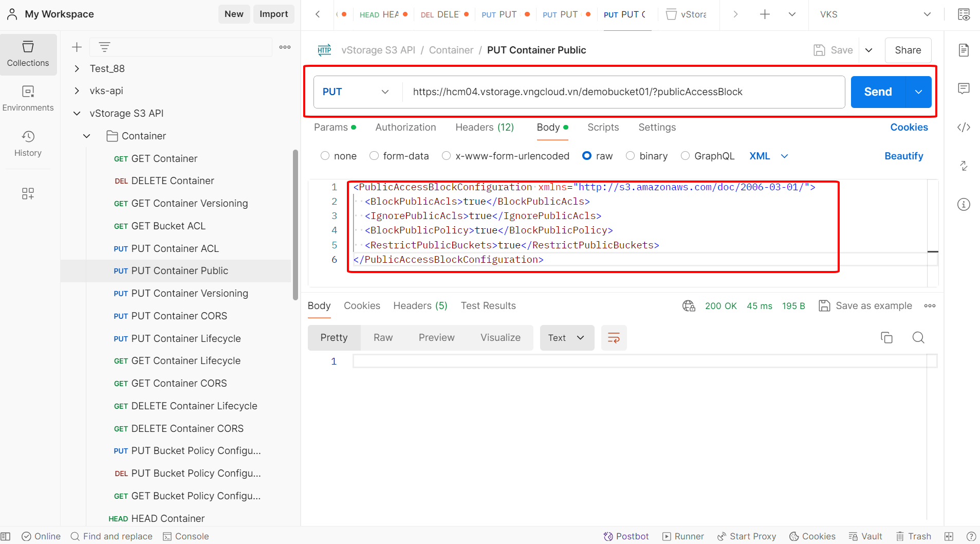Choose the GraphQL body type
This screenshot has height=544, width=980.
click(x=685, y=156)
